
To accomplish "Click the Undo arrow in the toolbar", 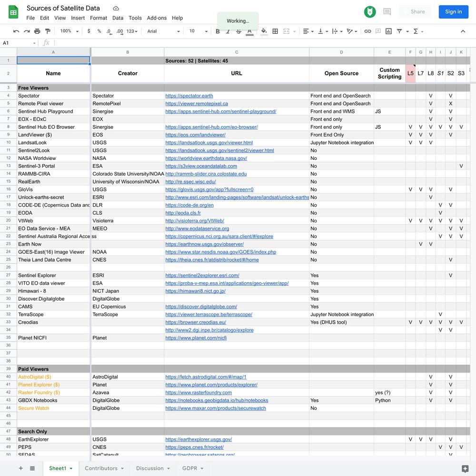I will [x=16, y=31].
